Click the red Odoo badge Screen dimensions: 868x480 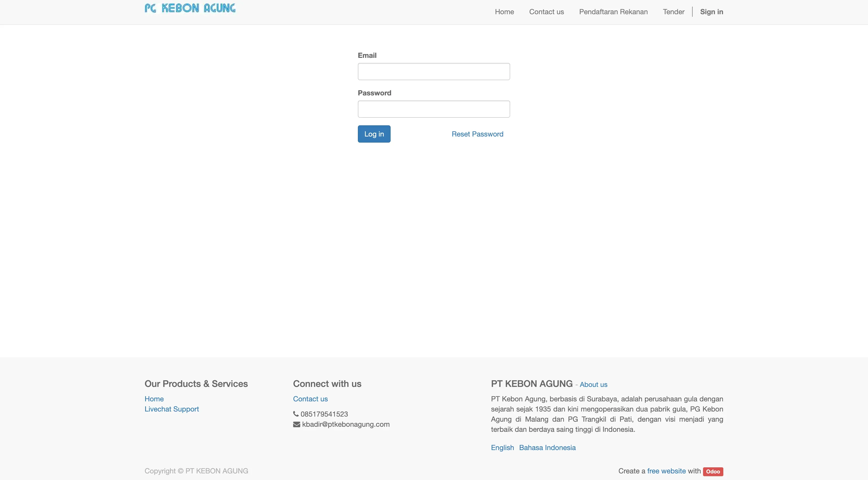coord(713,472)
